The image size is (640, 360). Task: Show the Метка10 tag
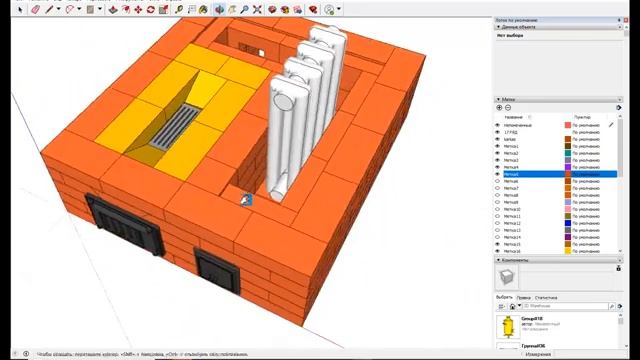pyautogui.click(x=497, y=209)
